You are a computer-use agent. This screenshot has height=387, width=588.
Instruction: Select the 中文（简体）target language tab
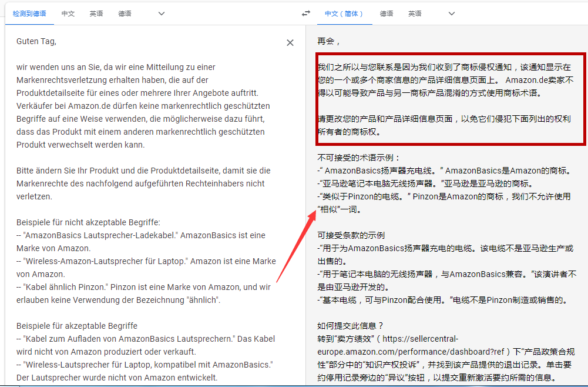(344, 13)
